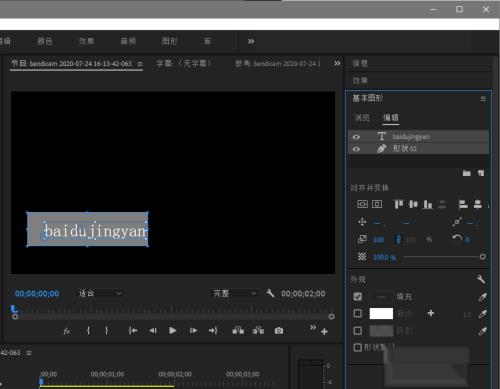Switch to the 编辑 edit tab

click(x=391, y=117)
